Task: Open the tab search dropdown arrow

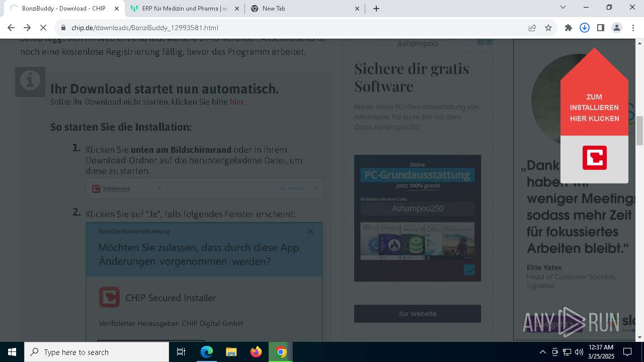Action: [x=563, y=7]
